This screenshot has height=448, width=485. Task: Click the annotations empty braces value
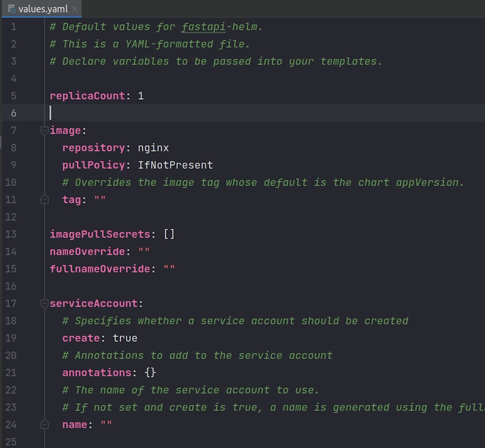(x=150, y=373)
